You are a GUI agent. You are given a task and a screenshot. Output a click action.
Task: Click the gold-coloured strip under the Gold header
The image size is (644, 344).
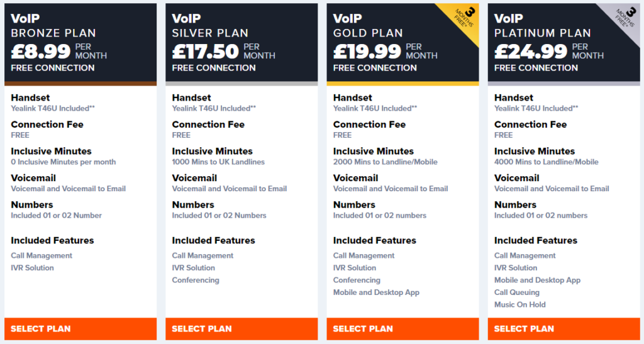click(403, 83)
